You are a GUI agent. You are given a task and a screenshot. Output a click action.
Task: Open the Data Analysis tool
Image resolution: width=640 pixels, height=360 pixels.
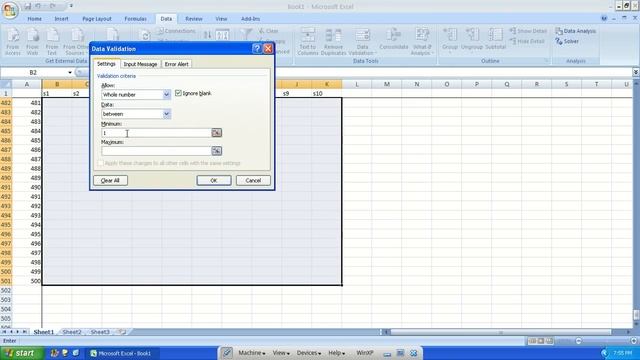tap(576, 31)
